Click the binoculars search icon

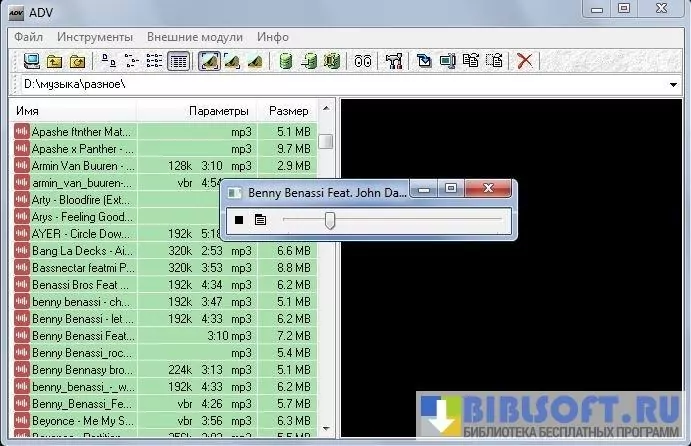363,62
